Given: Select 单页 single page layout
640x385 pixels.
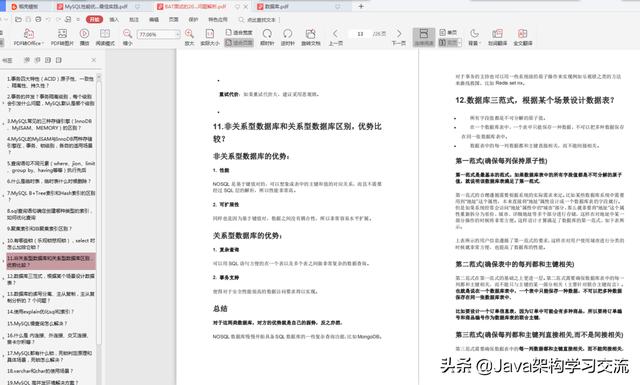Looking at the screenshot, I should click(448, 32).
